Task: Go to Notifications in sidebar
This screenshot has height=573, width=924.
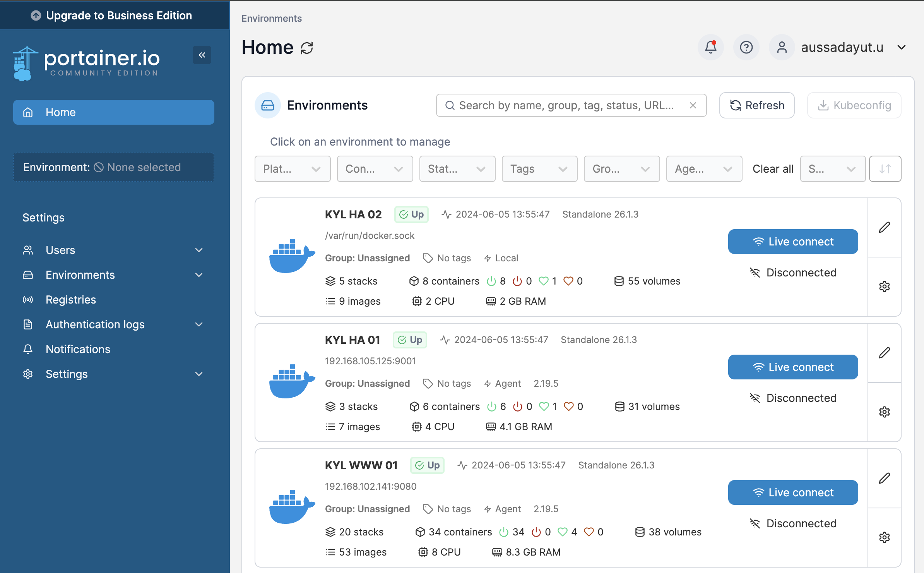Action: (x=78, y=349)
